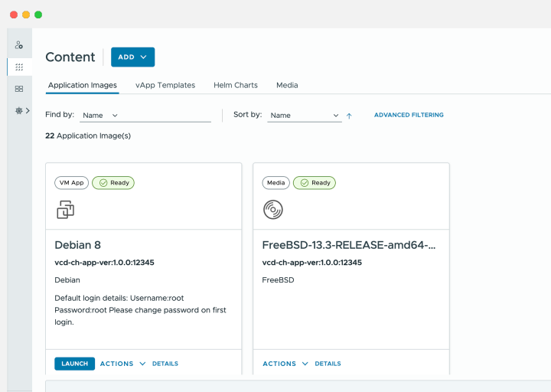
Task: Launch the Debian 8 application
Action: 74,364
